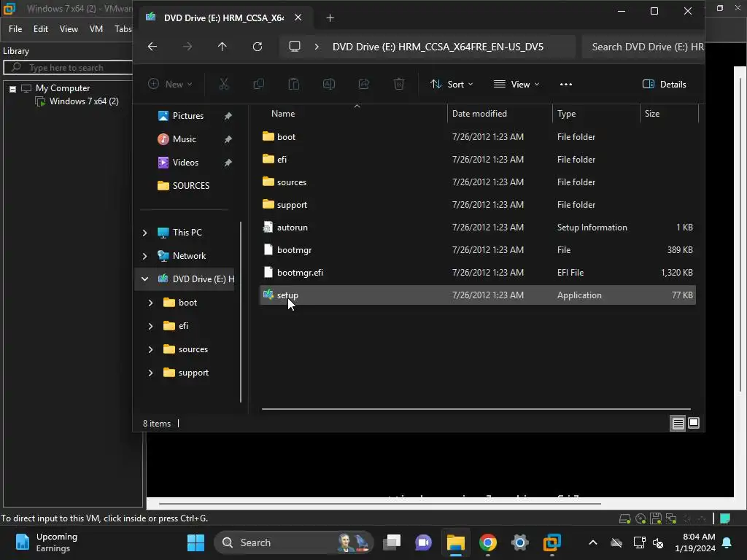The width and height of the screenshot is (747, 560).
Task: Open Settings gear on taskbar
Action: (519, 542)
